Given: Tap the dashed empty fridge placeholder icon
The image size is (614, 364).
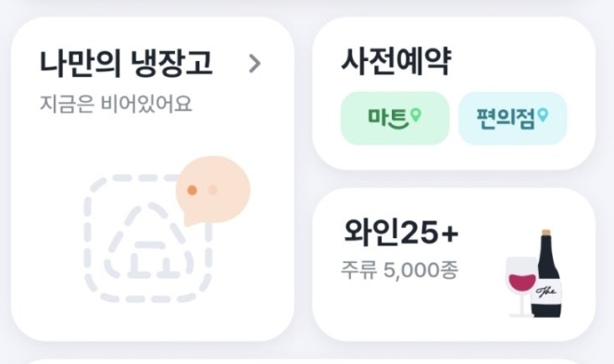Looking at the screenshot, I should coord(148,238).
